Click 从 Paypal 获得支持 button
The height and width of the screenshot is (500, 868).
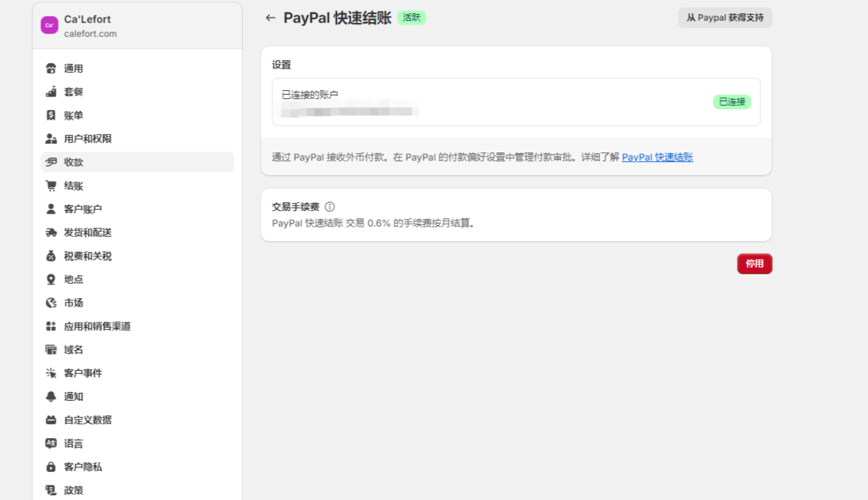point(725,18)
